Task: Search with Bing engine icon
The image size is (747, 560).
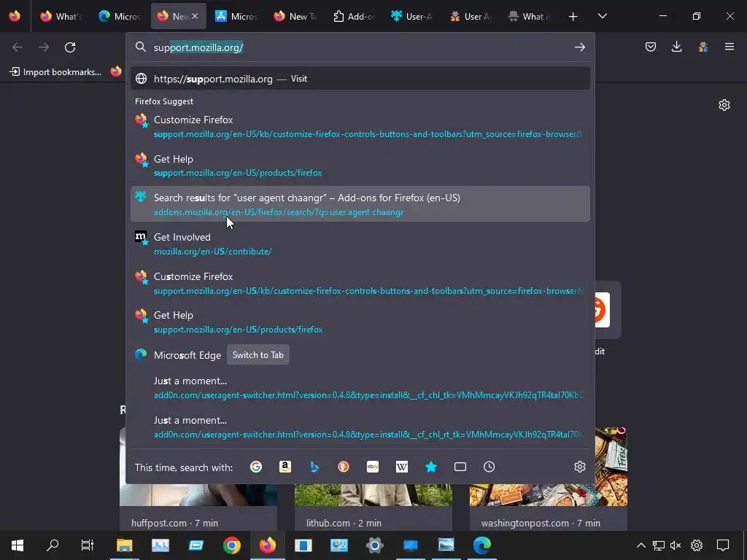Action: pyautogui.click(x=314, y=467)
